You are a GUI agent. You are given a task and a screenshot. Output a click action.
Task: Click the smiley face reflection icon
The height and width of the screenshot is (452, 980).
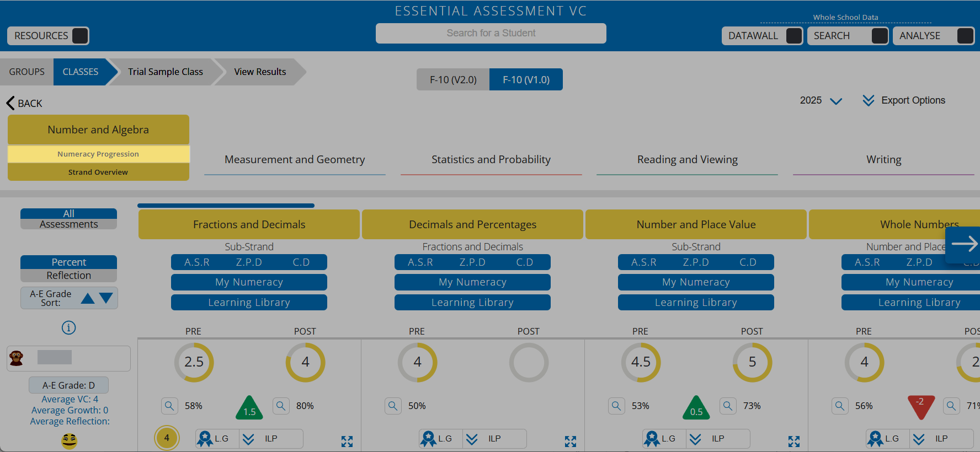(69, 441)
